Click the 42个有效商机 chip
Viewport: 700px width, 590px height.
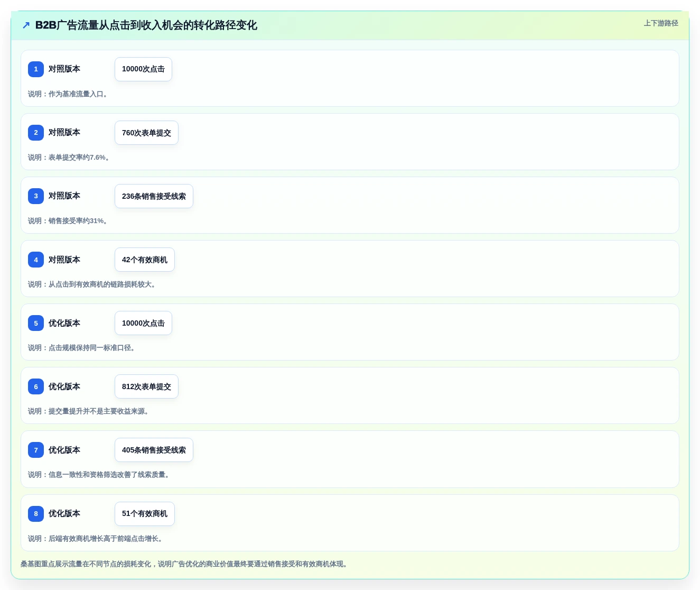[x=145, y=260]
